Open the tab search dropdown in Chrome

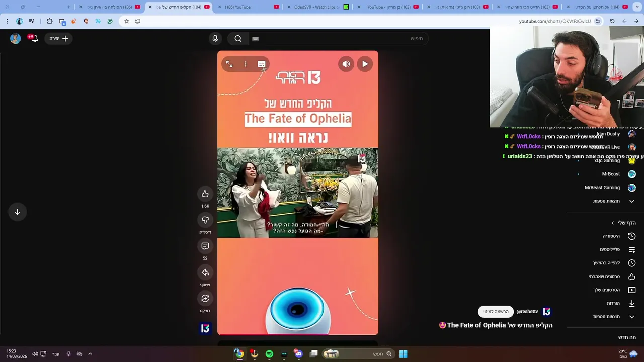click(637, 7)
